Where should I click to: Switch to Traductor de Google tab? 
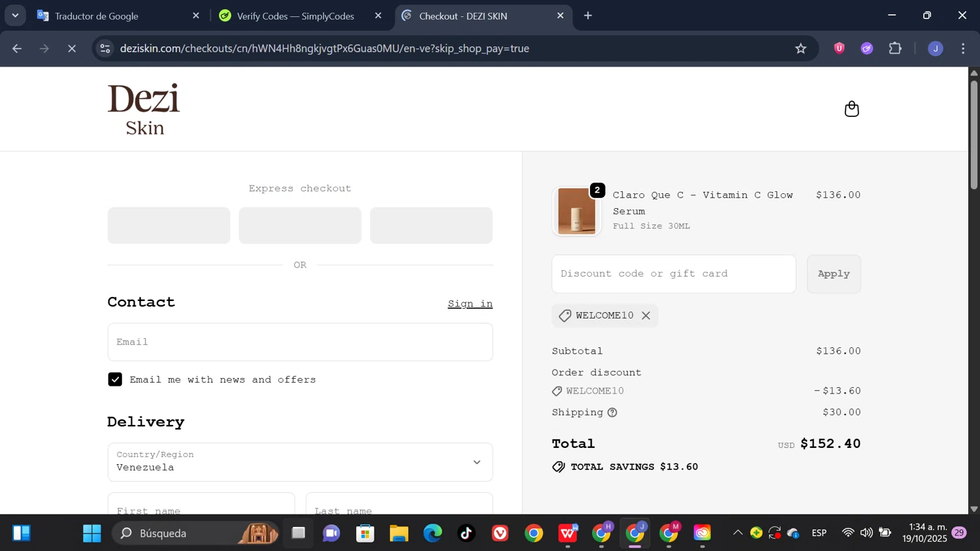click(118, 16)
